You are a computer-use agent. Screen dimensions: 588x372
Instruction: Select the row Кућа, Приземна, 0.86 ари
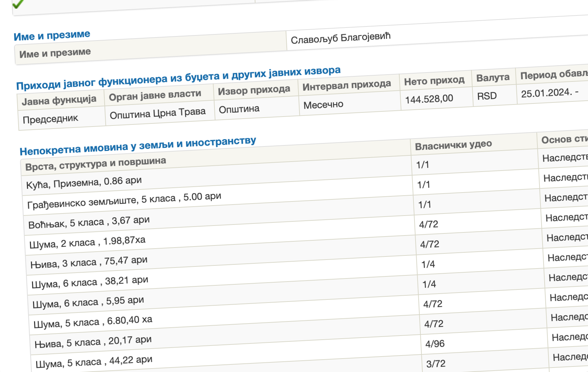pos(84,183)
